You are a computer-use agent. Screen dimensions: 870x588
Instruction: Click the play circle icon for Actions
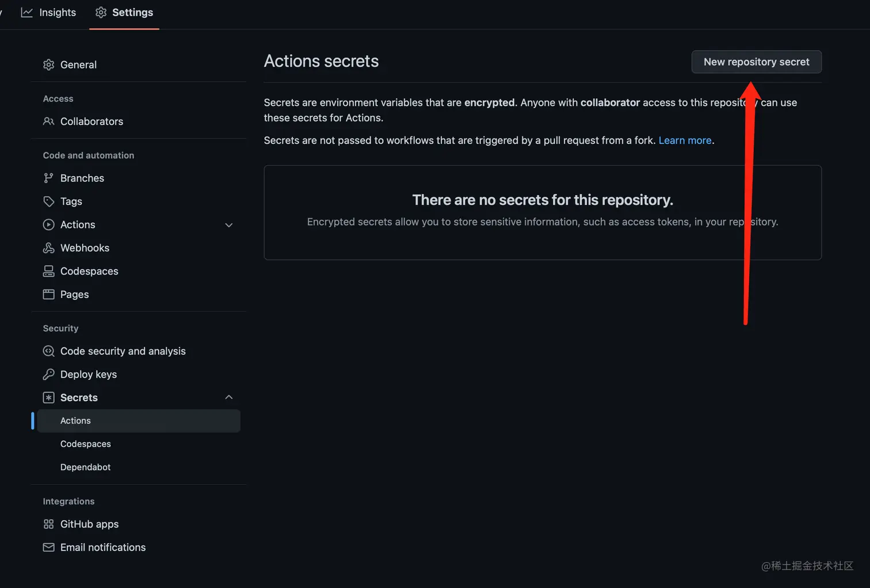49,225
